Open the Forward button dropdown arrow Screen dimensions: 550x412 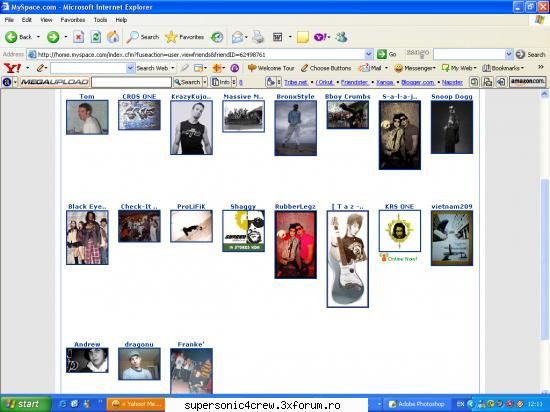tap(66, 37)
